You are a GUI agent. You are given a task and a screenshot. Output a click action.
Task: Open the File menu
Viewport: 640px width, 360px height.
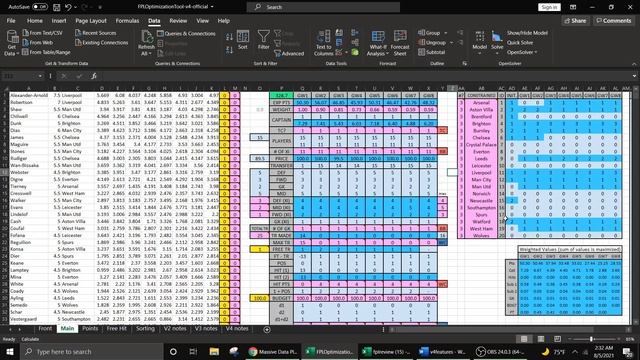click(11, 20)
